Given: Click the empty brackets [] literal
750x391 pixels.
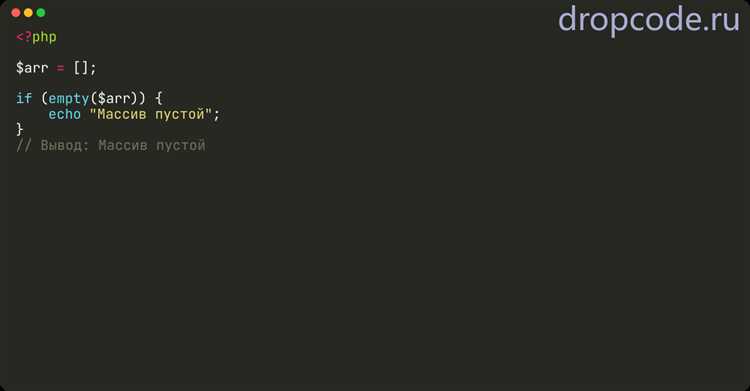Looking at the screenshot, I should click(x=81, y=67).
